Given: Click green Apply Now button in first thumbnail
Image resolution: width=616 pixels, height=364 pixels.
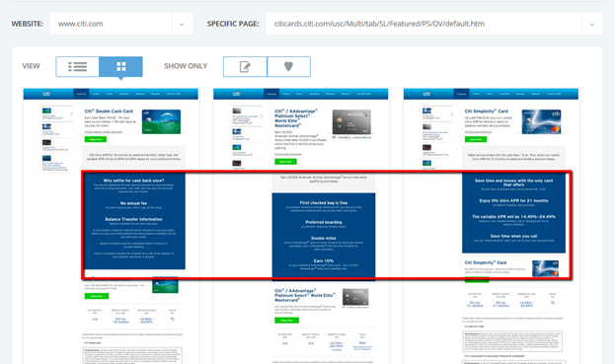Looking at the screenshot, I should point(96,139).
